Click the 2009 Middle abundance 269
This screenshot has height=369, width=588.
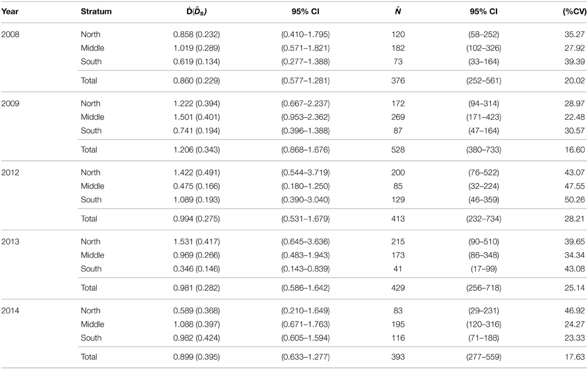click(398, 117)
